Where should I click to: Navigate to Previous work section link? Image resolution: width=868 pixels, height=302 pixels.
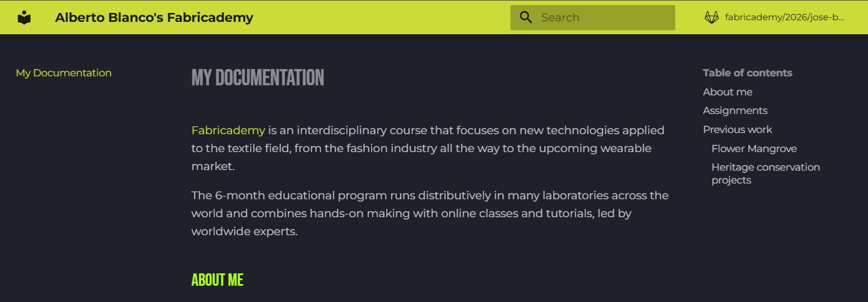pyautogui.click(x=737, y=130)
